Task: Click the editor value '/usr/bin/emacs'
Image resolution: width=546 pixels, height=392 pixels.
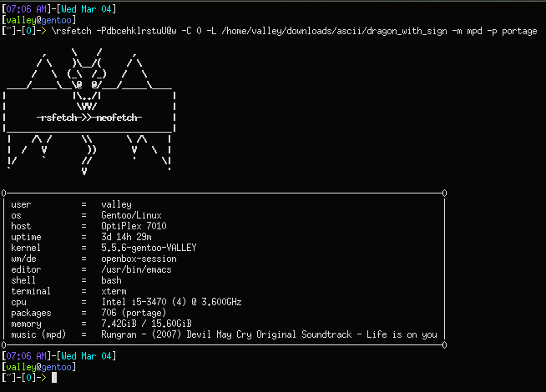Action: pos(136,269)
